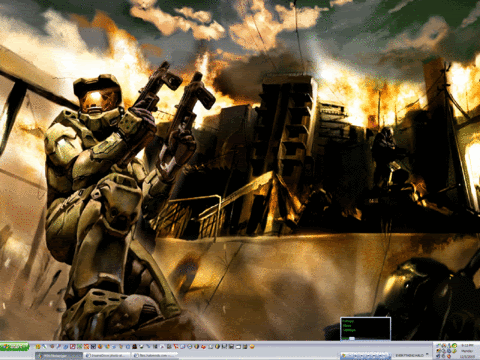This screenshot has width=480, height=360.
Task: Click the green text in the black desktop widget
Action: pyautogui.click(x=349, y=326)
